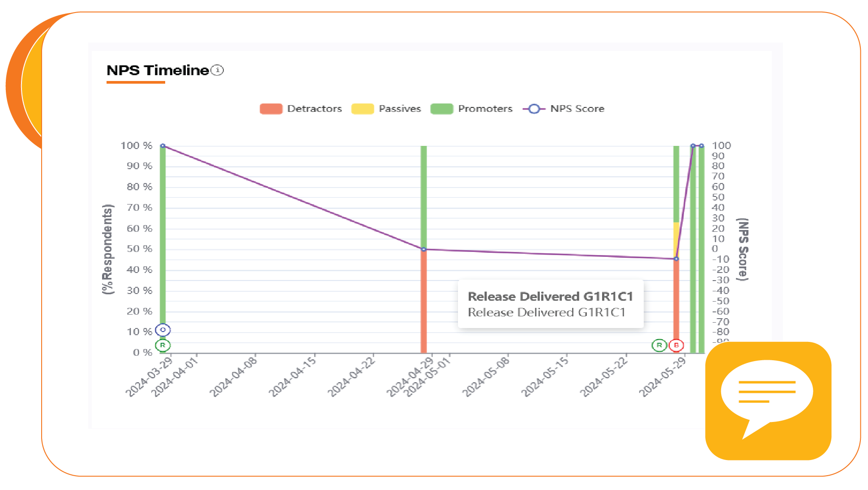
Task: Toggle NPS Score series label
Action: click(x=577, y=109)
